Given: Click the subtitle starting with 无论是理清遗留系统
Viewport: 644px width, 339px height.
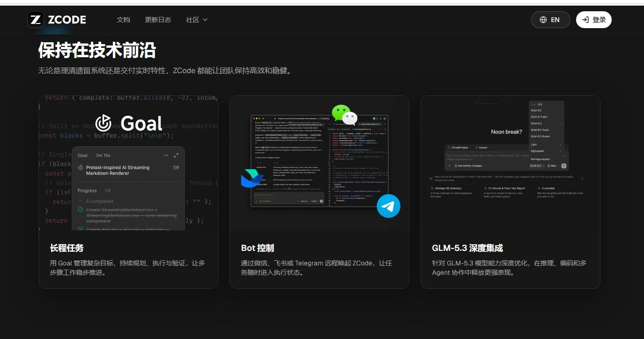Looking at the screenshot, I should click(x=166, y=71).
